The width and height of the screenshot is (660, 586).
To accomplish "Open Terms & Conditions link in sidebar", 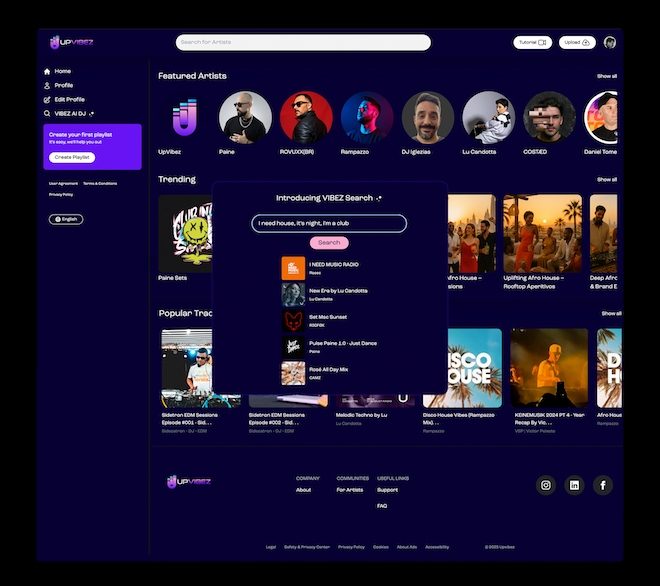I will [x=100, y=184].
